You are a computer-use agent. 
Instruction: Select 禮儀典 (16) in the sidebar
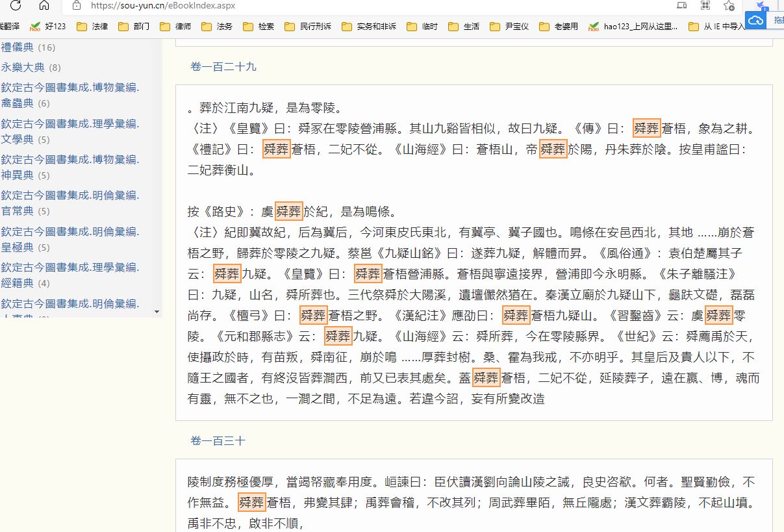(28, 47)
